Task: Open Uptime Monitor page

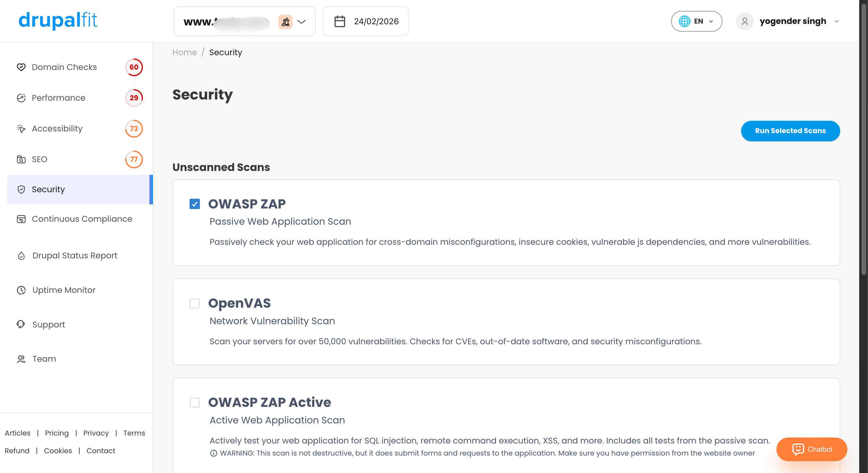Action: click(64, 290)
